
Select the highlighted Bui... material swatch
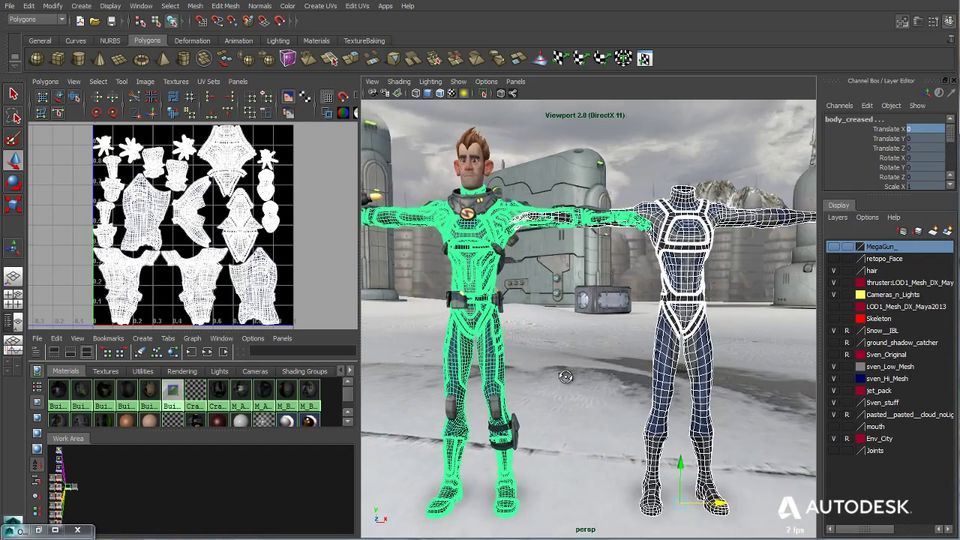(173, 395)
